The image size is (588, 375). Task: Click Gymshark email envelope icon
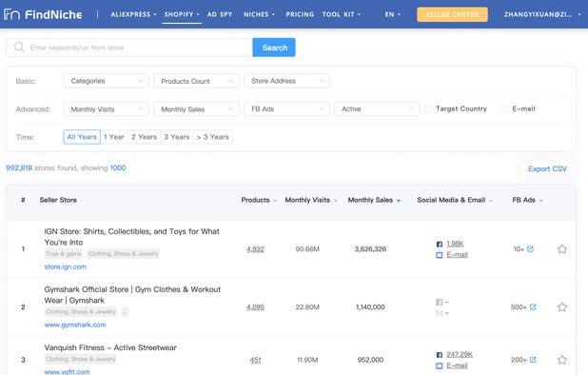pyautogui.click(x=440, y=313)
